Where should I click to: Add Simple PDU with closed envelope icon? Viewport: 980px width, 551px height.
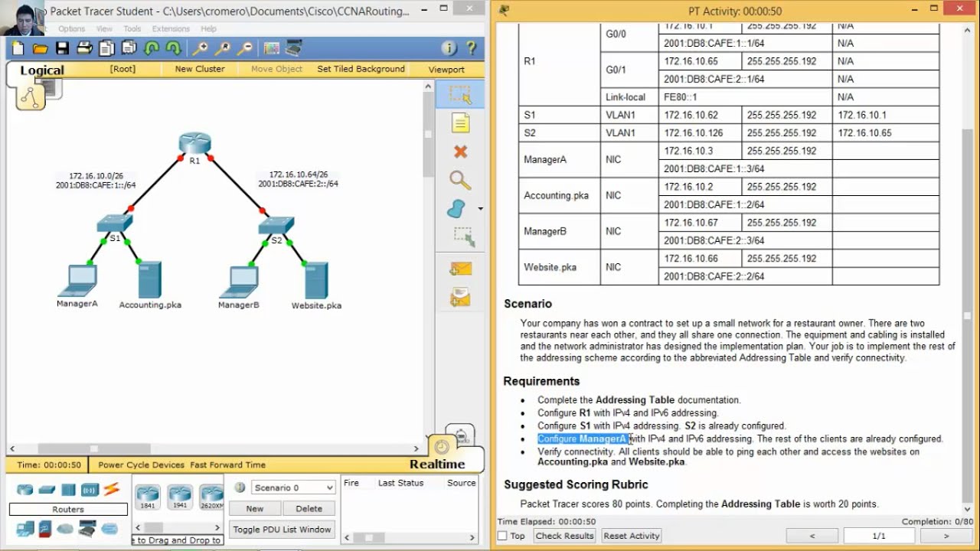point(461,269)
